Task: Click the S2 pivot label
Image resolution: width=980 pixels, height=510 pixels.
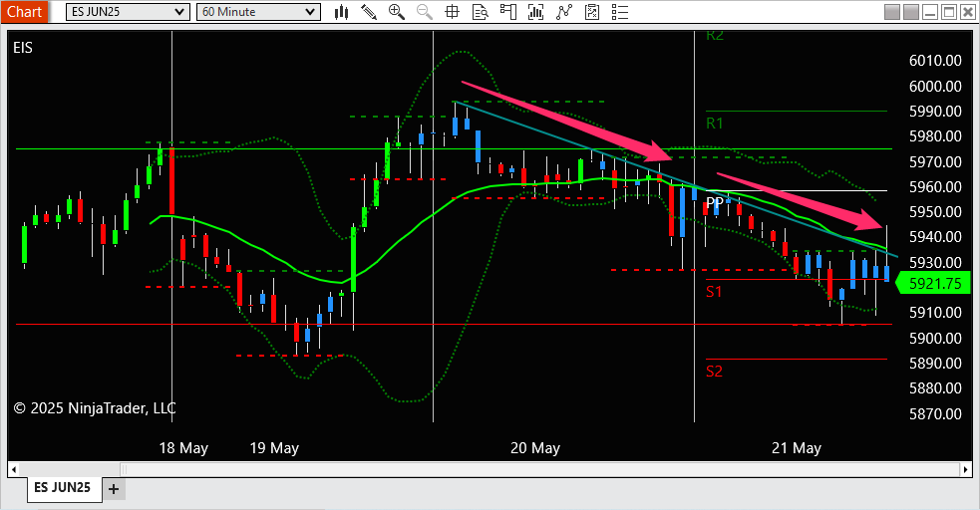Action: click(714, 372)
